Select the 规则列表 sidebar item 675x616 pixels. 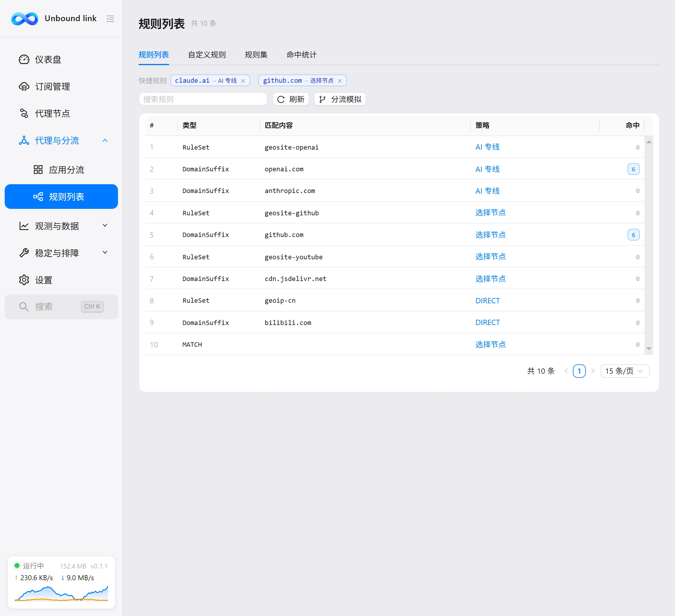pos(61,197)
